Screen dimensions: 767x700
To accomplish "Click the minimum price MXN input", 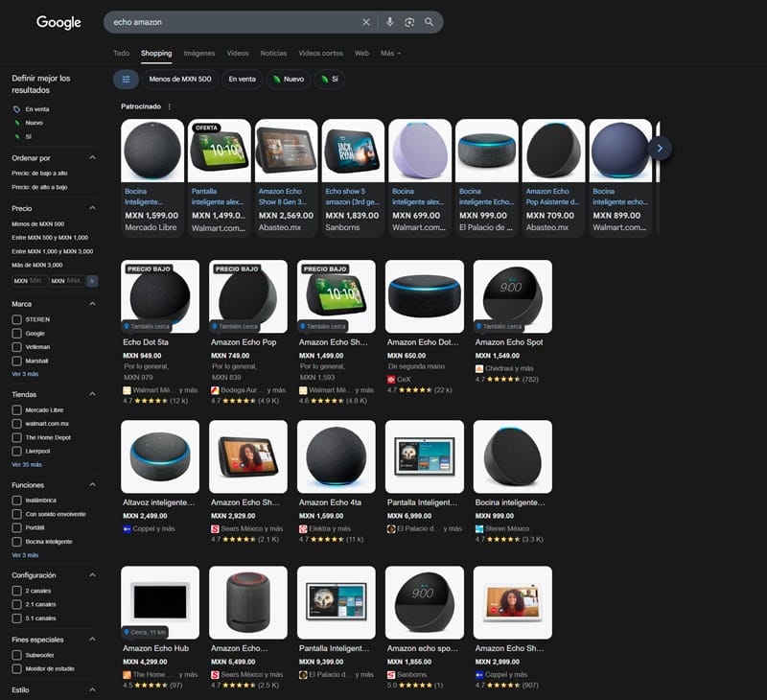I will pos(30,281).
